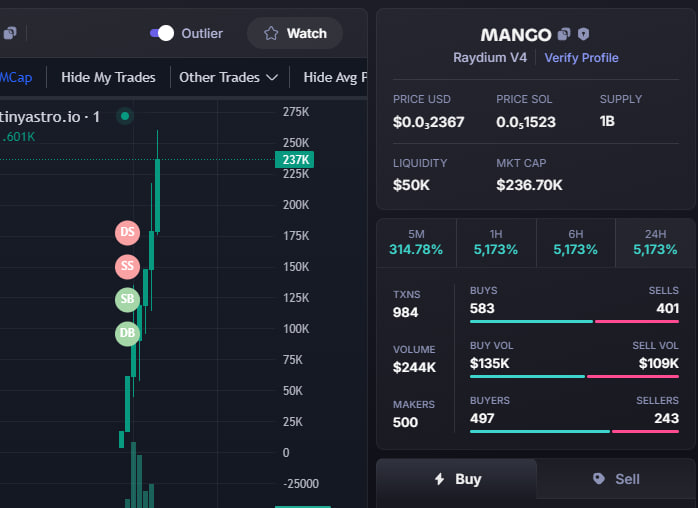Copy the address icon at top left

10,33
